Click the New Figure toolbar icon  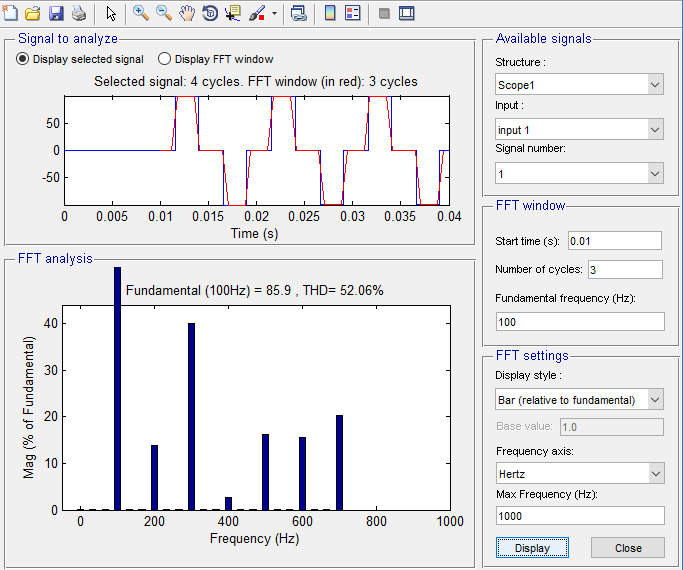pyautogui.click(x=11, y=14)
